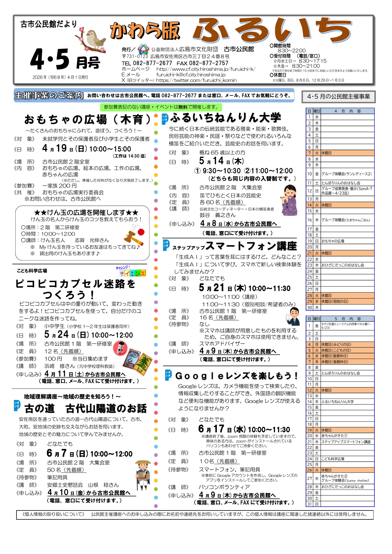Click the 4月19日(日) 10:00～15:00 date
Screen dimensions: 392x554
point(87,148)
